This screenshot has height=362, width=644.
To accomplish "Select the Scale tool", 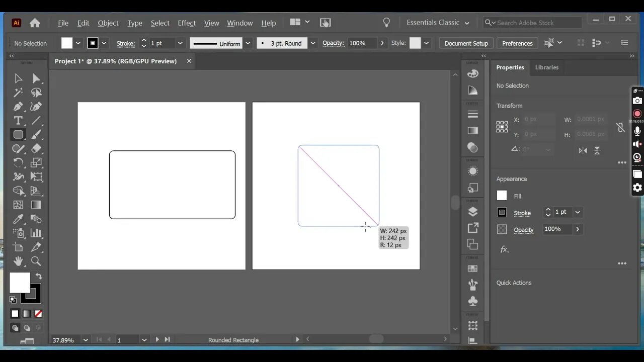I will click(x=36, y=163).
